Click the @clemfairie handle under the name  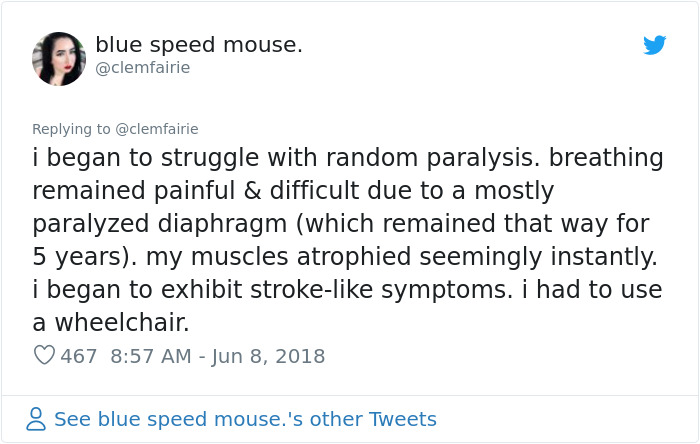pos(142,68)
